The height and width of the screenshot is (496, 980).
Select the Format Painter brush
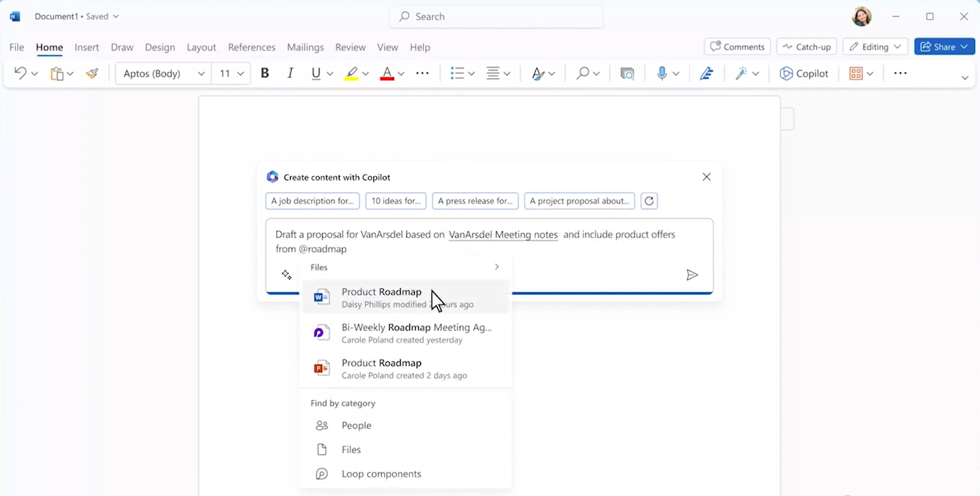tap(92, 73)
